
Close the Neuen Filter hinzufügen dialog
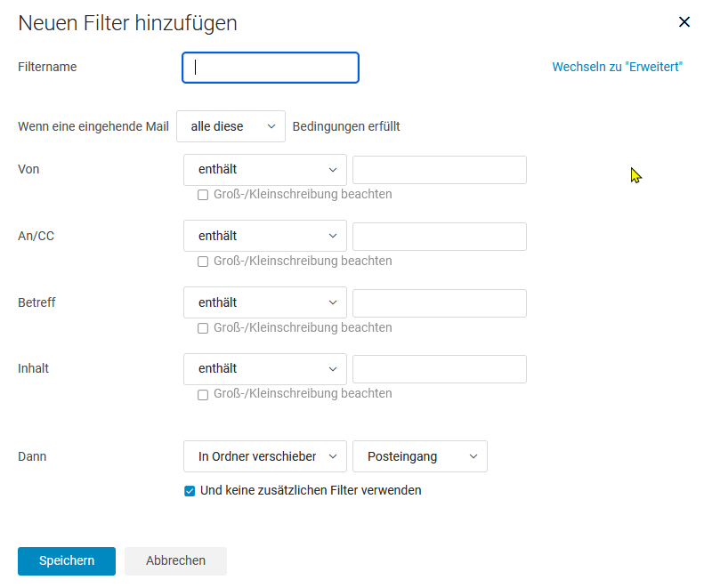tap(684, 22)
